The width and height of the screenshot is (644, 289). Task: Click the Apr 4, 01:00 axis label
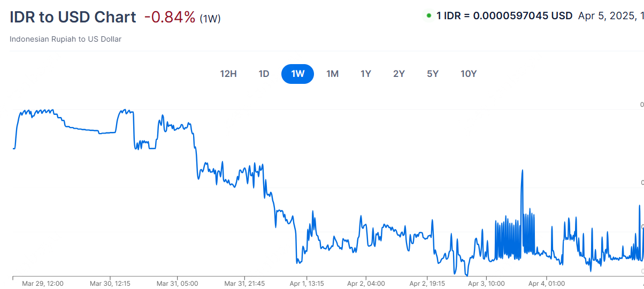point(546,283)
